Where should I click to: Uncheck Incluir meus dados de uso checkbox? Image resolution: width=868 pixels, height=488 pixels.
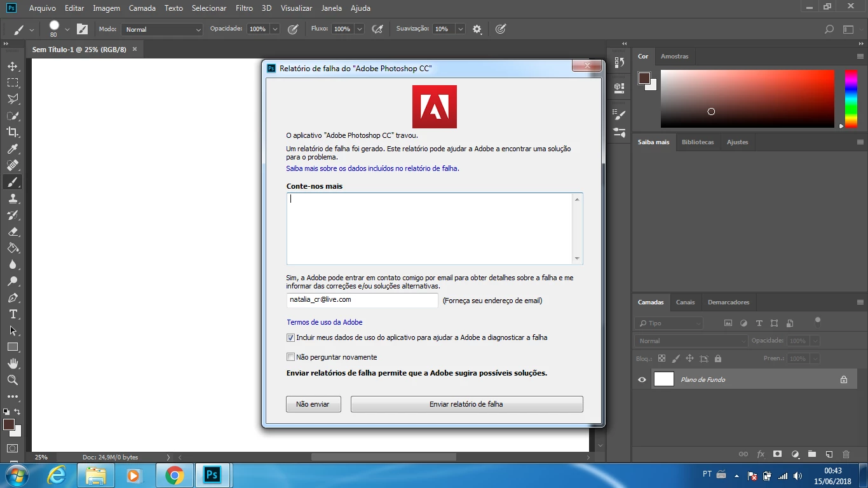(x=290, y=338)
